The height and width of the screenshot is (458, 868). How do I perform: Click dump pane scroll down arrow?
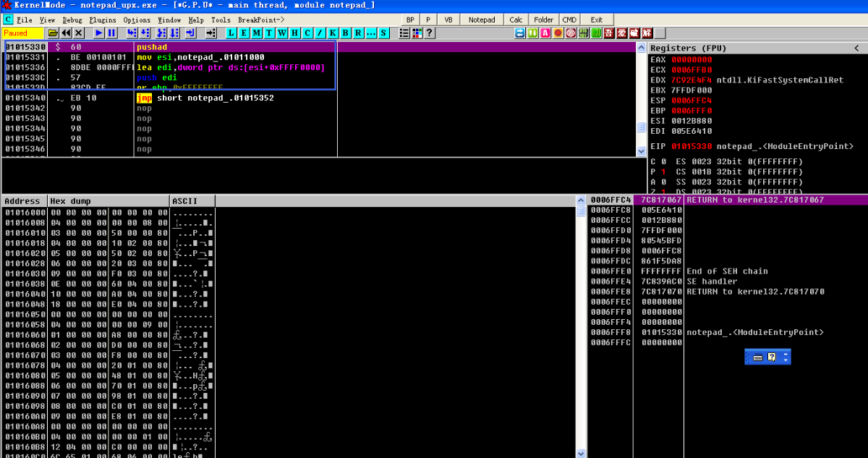coord(580,453)
